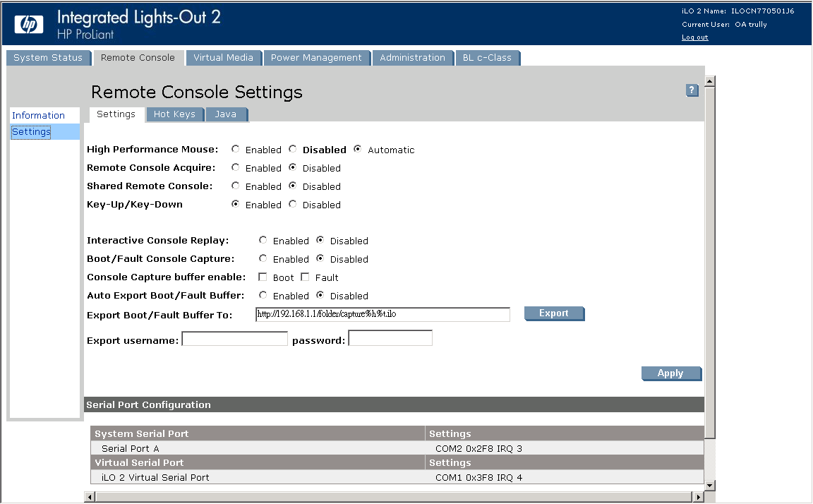Click the Export button
This screenshot has height=504, width=813.
[x=554, y=313]
